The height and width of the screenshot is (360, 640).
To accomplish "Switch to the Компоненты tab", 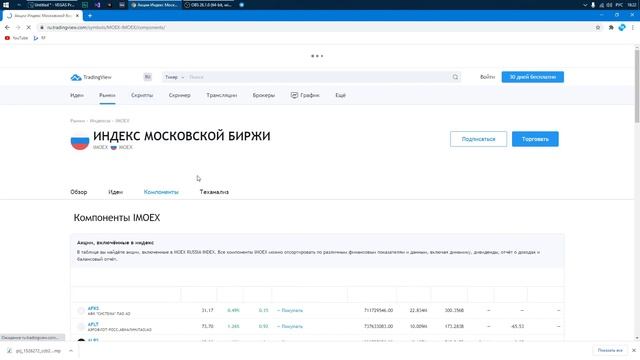I will pyautogui.click(x=161, y=192).
